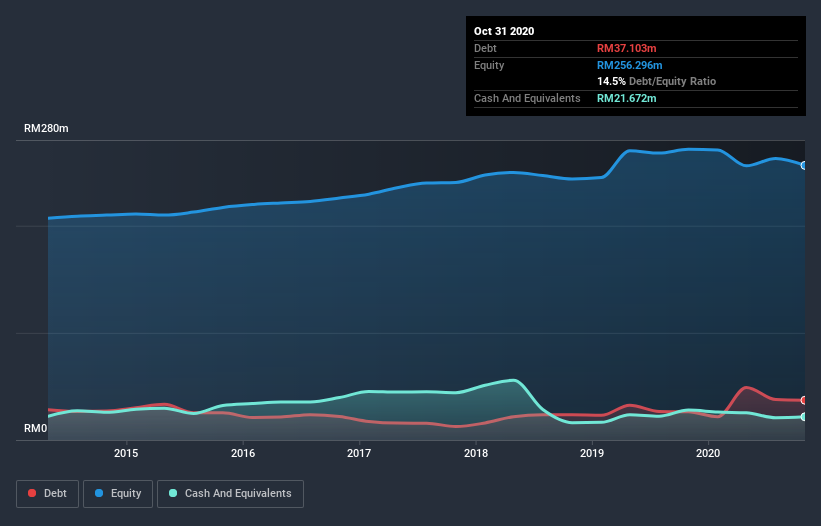Select the Equity data point marker at Oct 2020
Image resolution: width=821 pixels, height=526 pixels.
(804, 165)
